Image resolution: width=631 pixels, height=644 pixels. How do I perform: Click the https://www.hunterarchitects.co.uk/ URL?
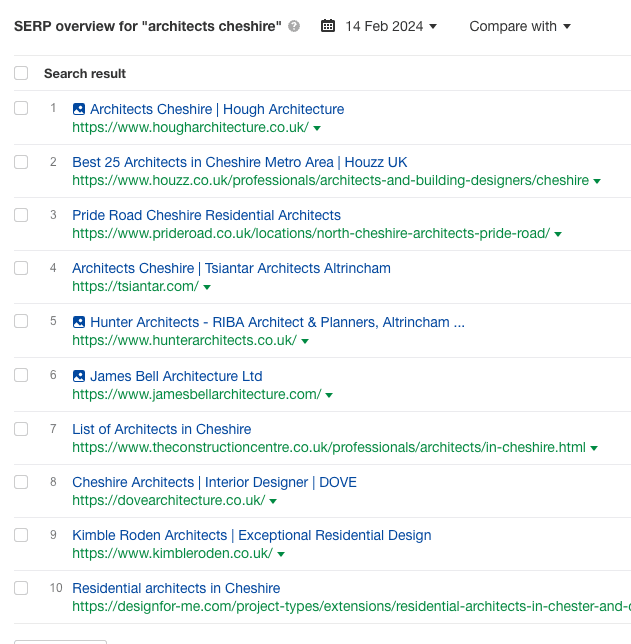click(x=184, y=340)
